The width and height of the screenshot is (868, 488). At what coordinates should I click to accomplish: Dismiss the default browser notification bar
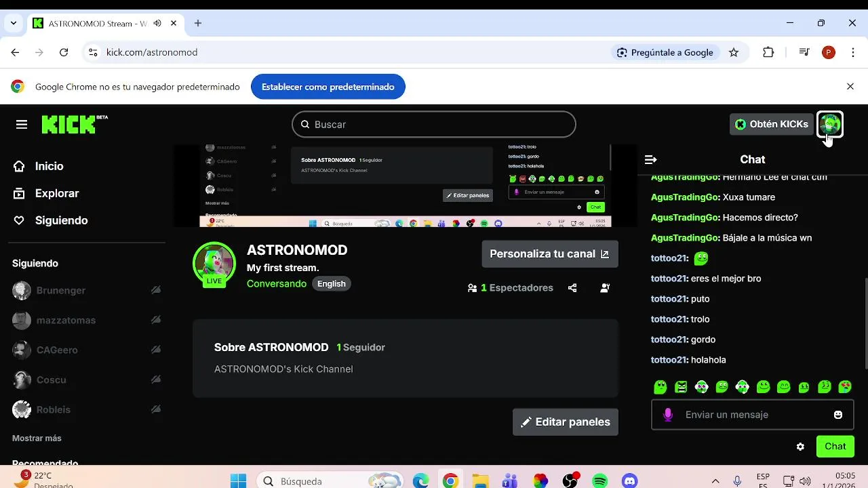tap(850, 87)
